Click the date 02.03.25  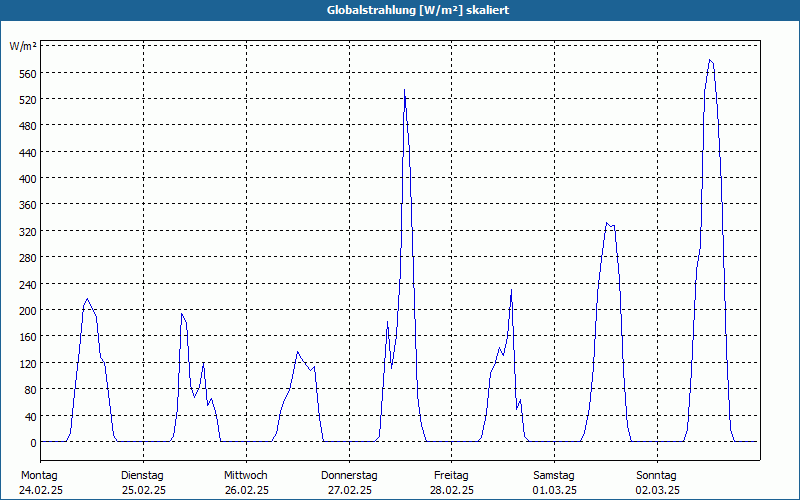[x=658, y=490]
